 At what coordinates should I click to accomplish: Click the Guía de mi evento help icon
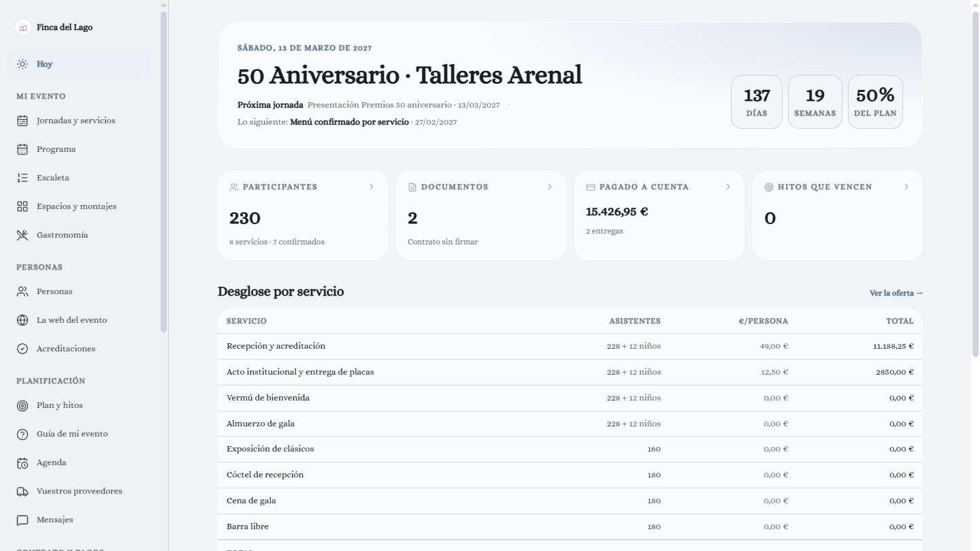(22, 434)
